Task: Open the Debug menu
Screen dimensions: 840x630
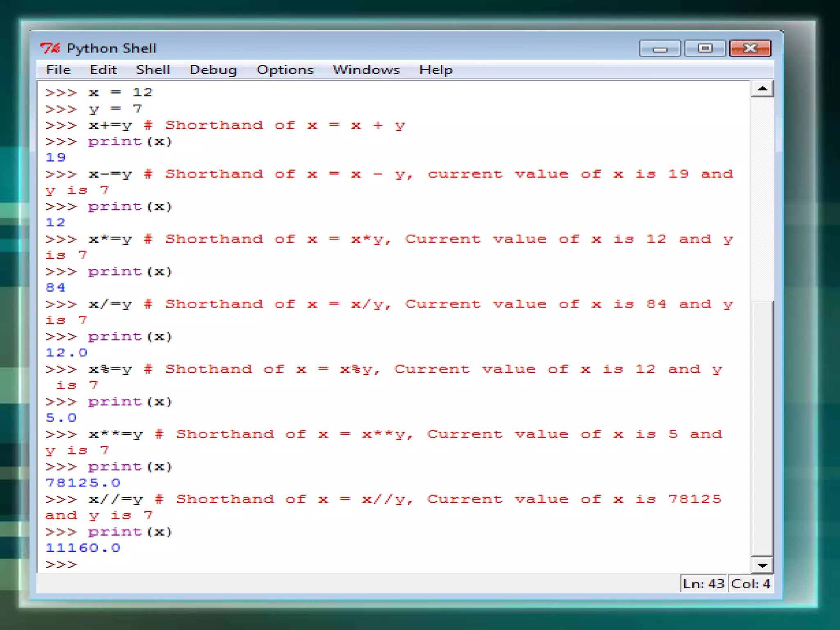Action: 213,70
